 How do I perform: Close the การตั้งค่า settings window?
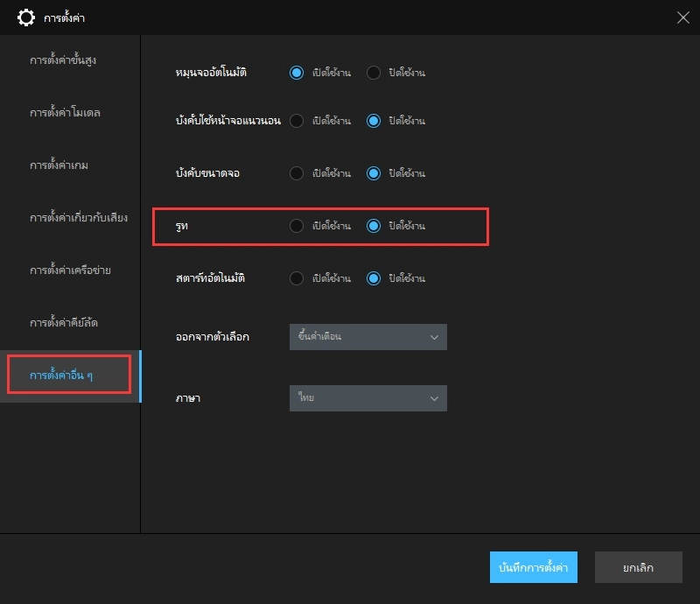click(682, 18)
